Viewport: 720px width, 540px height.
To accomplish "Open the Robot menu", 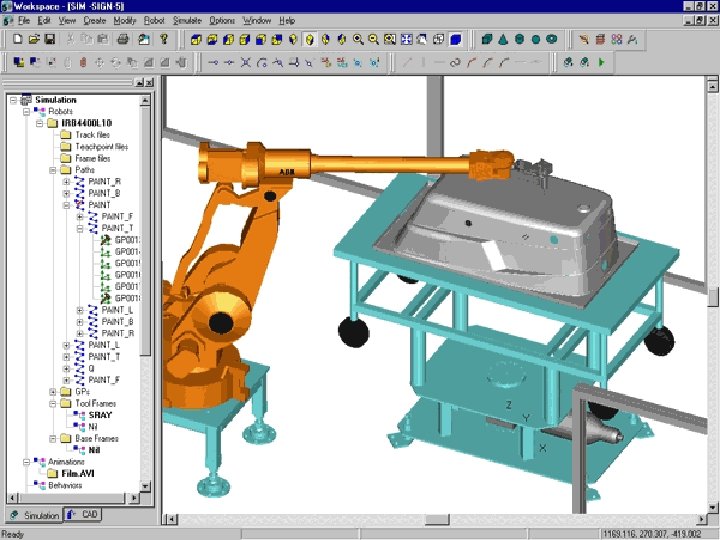I will click(154, 21).
